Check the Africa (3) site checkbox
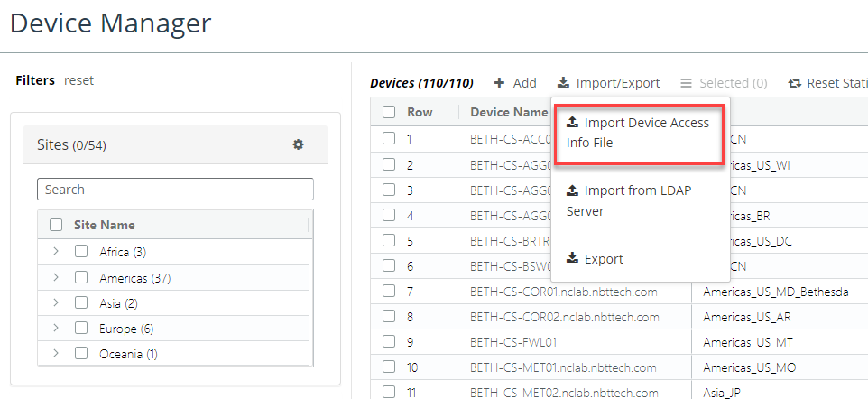868x399 pixels. pyautogui.click(x=81, y=252)
